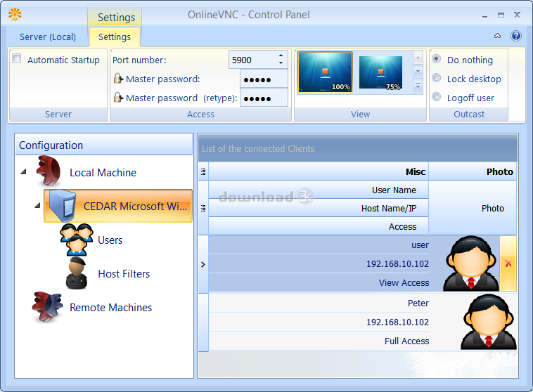This screenshot has width=533, height=392.
Task: Click the avatar photo of client user
Action: tap(471, 263)
